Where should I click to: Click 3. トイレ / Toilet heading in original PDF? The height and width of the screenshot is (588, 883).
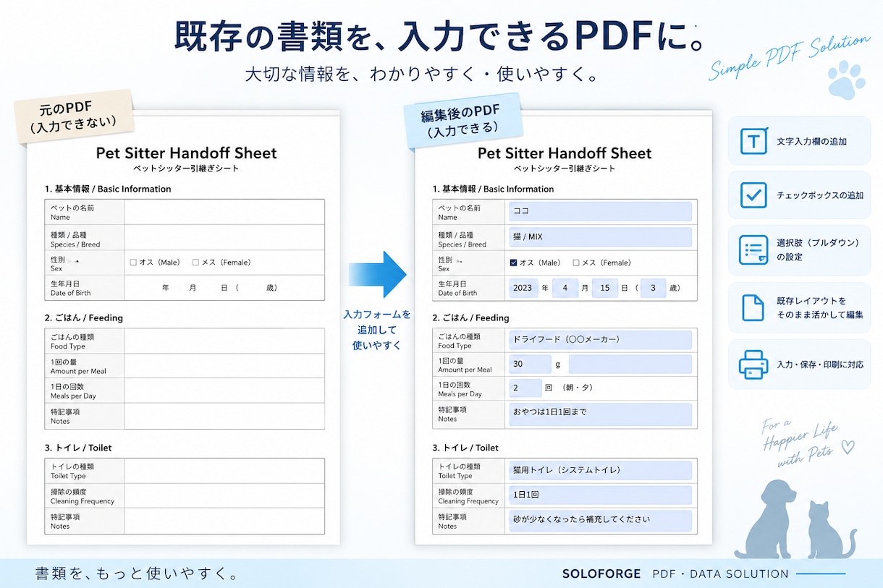pyautogui.click(x=78, y=448)
